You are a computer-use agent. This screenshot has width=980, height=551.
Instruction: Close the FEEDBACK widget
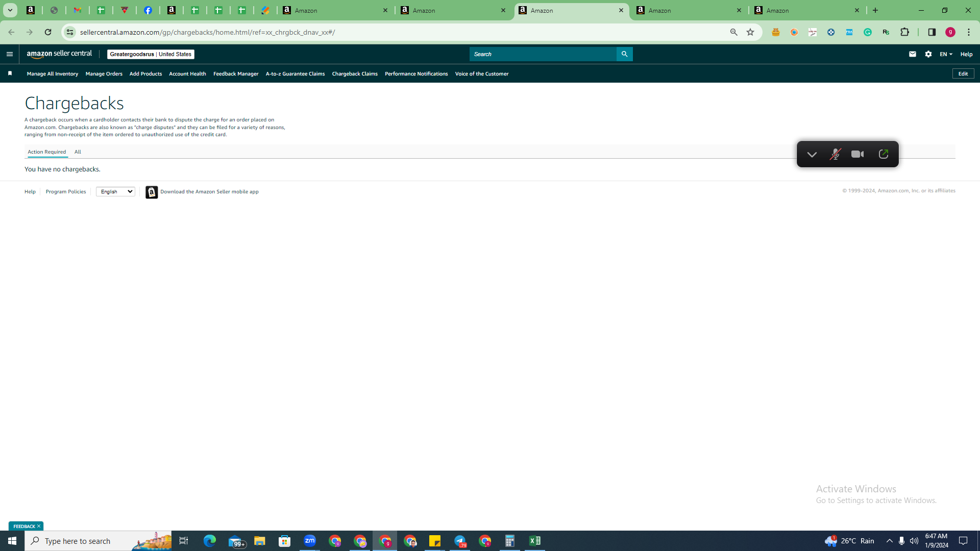pos(39,526)
